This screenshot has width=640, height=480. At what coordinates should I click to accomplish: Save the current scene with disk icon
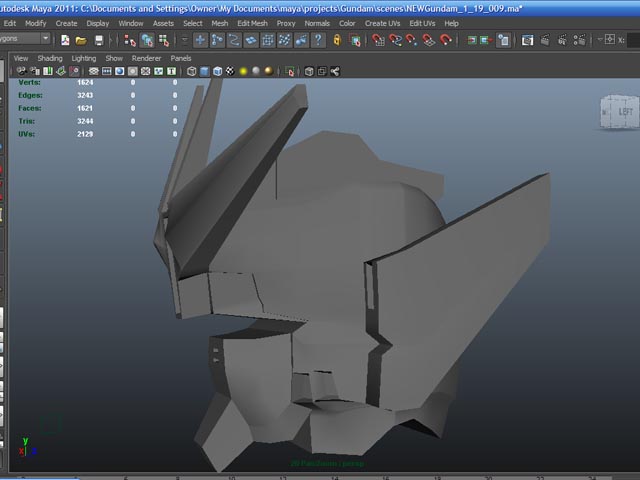click(99, 40)
